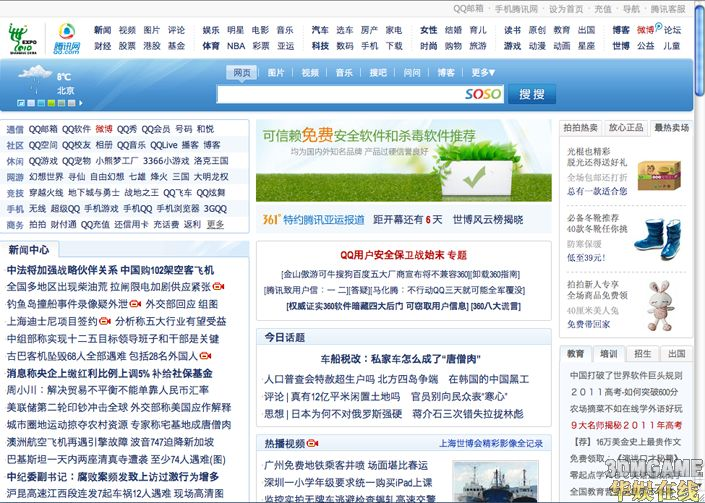Click 设为首页 in the top bar
The width and height of the screenshot is (705, 503).
tap(566, 9)
